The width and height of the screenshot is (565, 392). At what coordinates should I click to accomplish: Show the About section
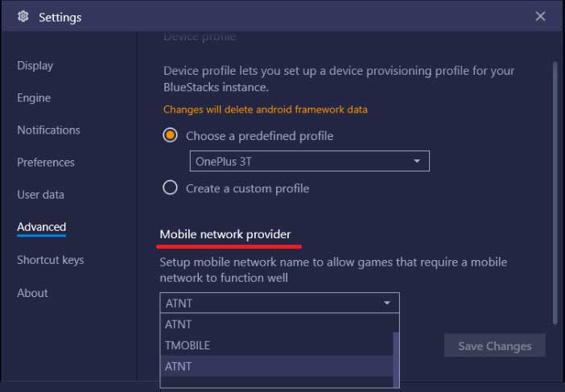point(32,293)
